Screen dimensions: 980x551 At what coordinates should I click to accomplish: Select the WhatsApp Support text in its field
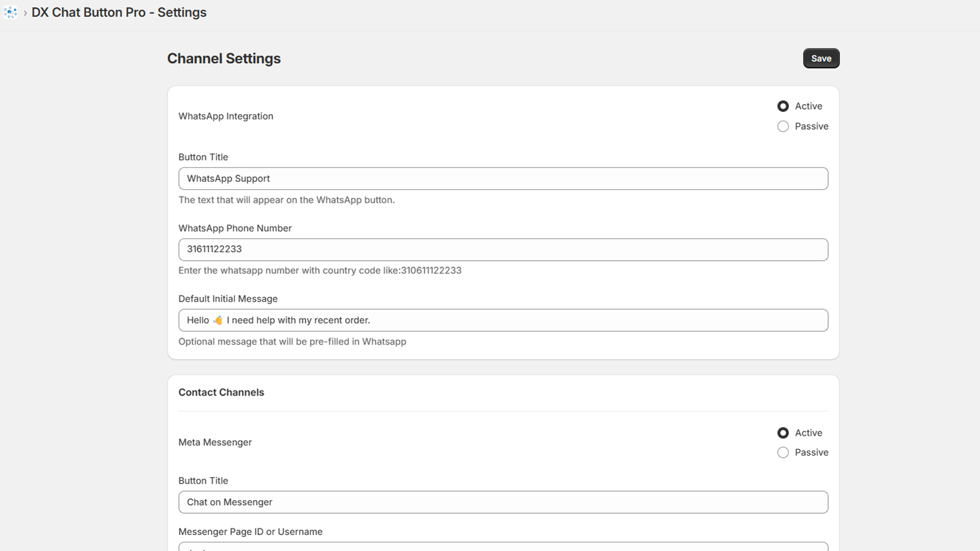pyautogui.click(x=228, y=178)
